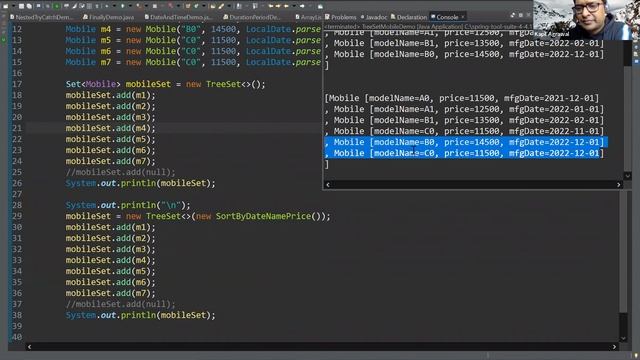
Task: Click the webcam thumbnail of Kapil Agrawal
Action: [x=586, y=20]
